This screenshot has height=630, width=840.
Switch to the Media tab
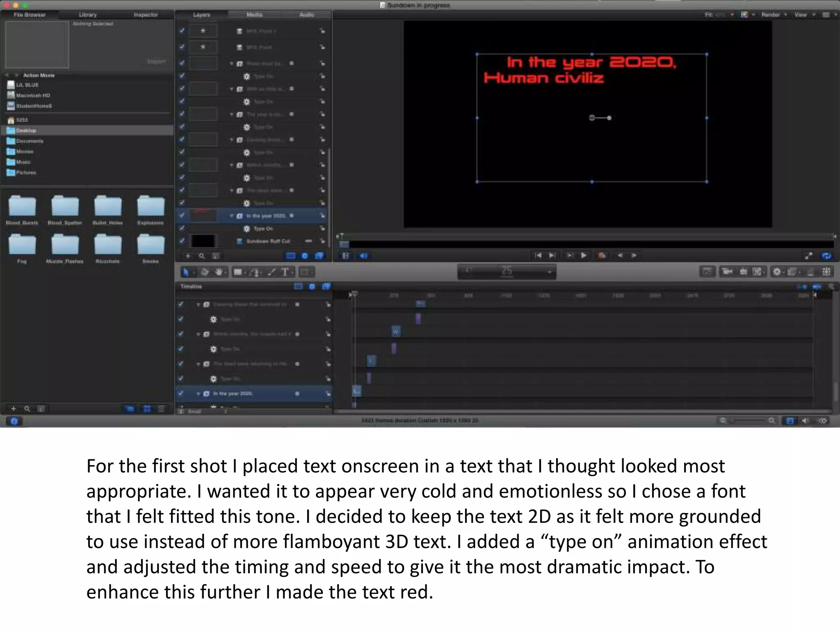[x=254, y=15]
